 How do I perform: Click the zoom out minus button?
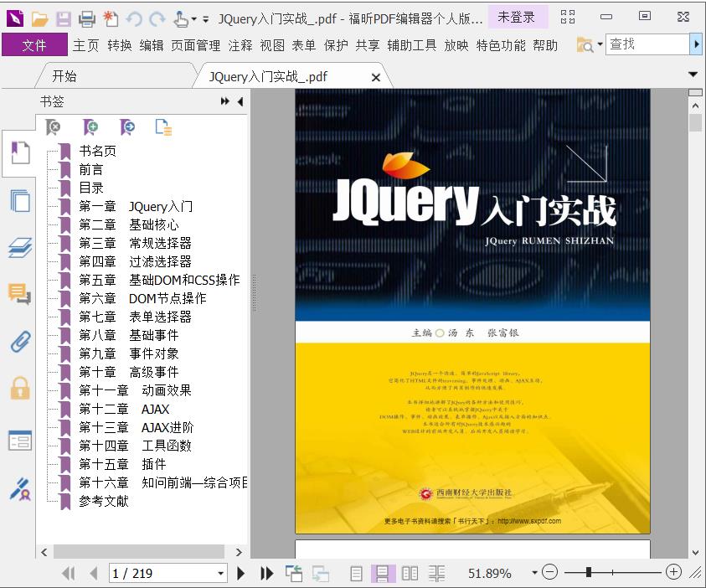coord(549,572)
